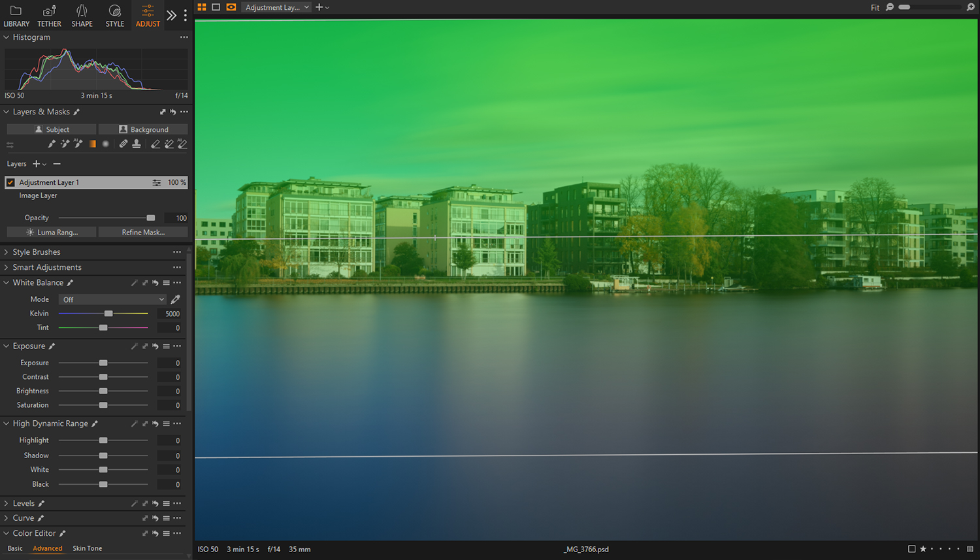Open the LIBRARY tool tab
980x560 pixels.
coord(16,15)
